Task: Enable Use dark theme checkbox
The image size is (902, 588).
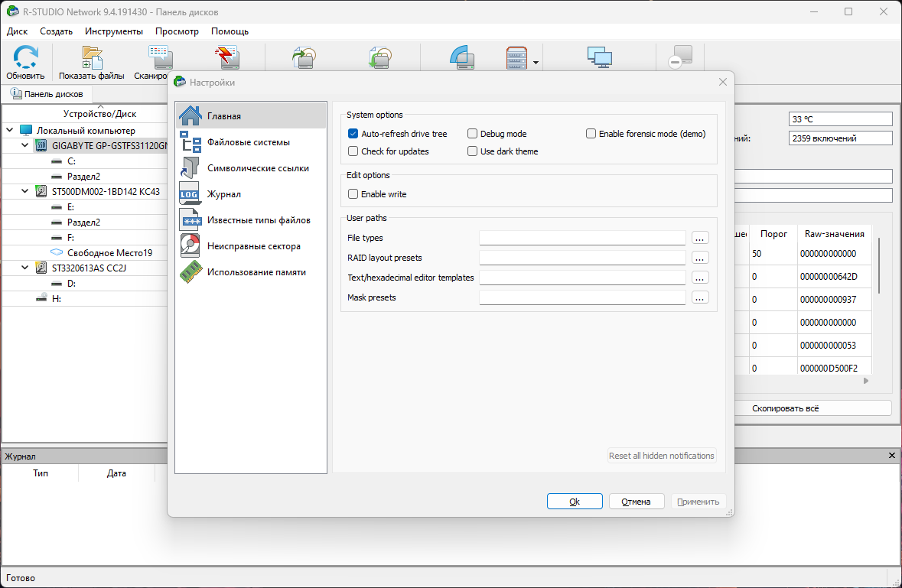Action: pyautogui.click(x=472, y=151)
